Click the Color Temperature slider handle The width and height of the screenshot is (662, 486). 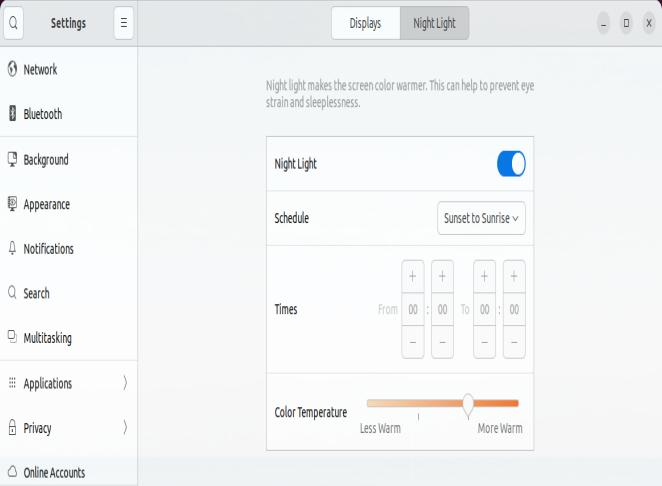[x=468, y=403]
